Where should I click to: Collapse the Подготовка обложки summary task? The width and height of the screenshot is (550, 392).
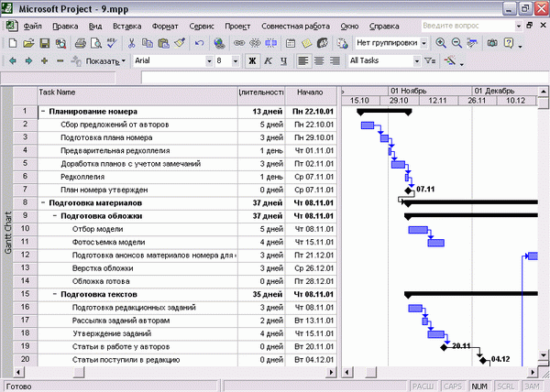point(55,216)
